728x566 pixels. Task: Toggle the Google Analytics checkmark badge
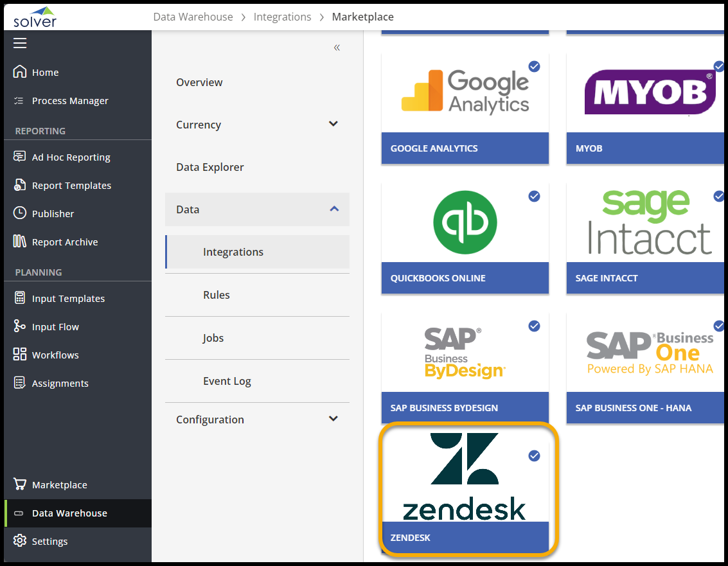coord(534,66)
